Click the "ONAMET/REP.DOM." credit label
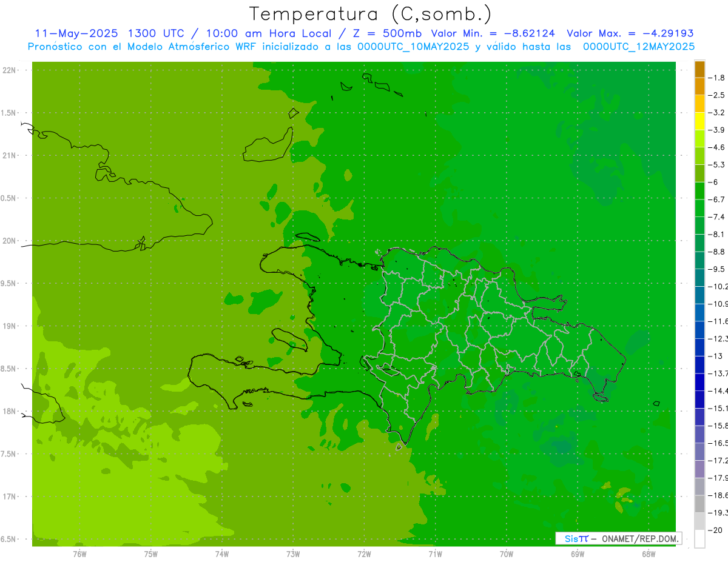 click(639, 538)
